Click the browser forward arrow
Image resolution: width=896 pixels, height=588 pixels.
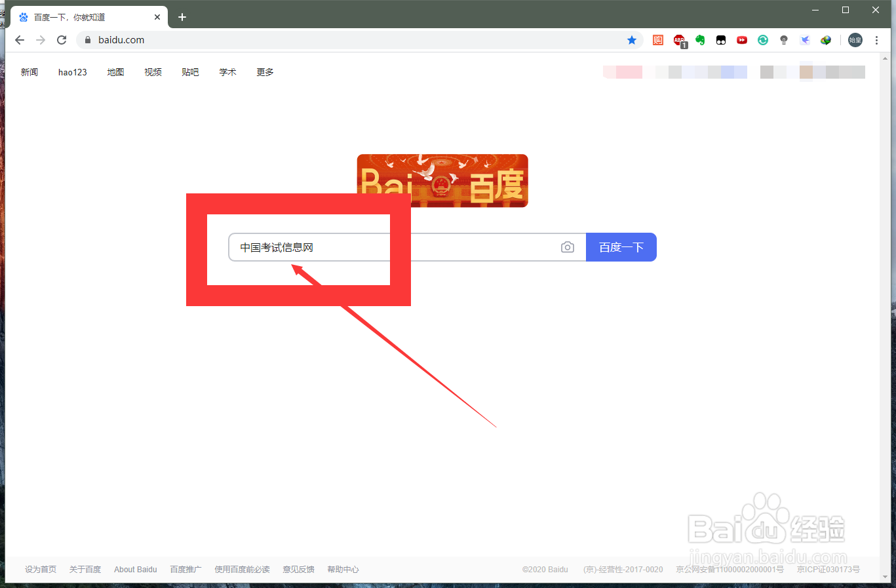click(x=41, y=40)
